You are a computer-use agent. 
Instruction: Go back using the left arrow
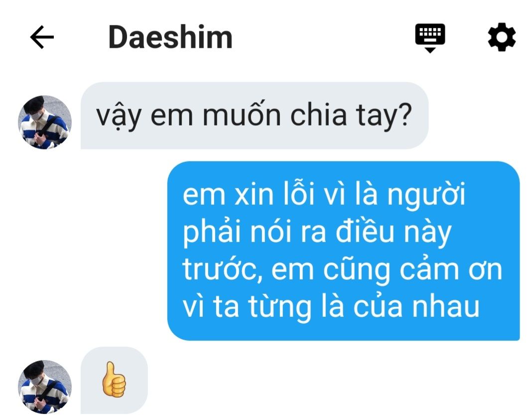(42, 37)
